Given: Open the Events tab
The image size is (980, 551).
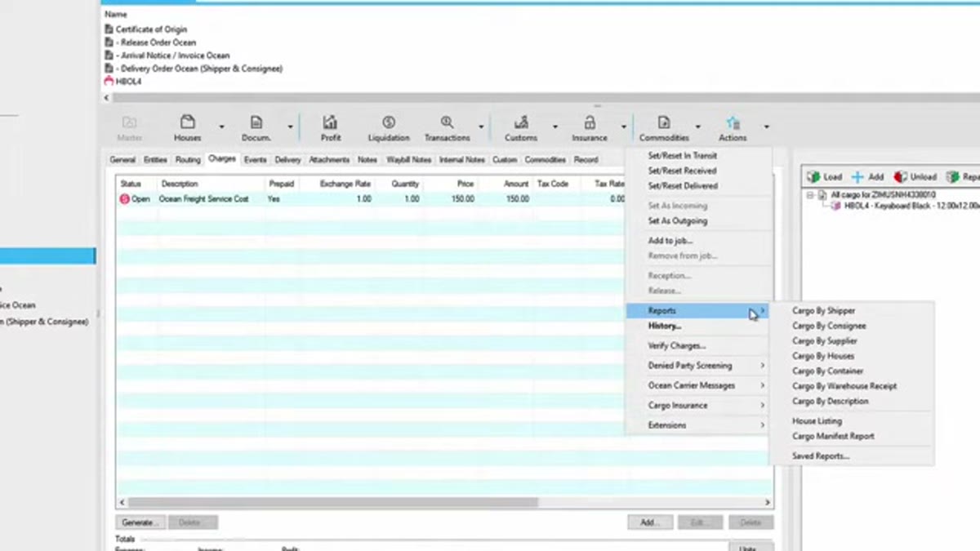Looking at the screenshot, I should [x=255, y=160].
